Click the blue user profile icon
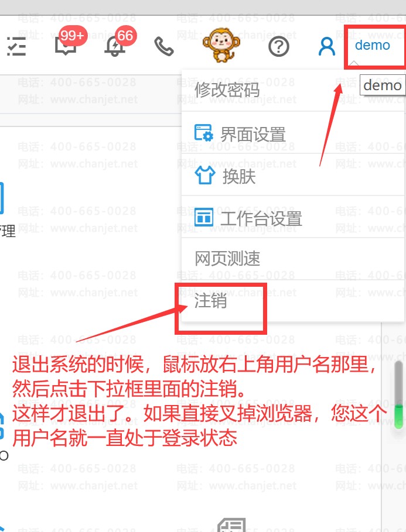Screen dimensions: 406x532 [327, 46]
